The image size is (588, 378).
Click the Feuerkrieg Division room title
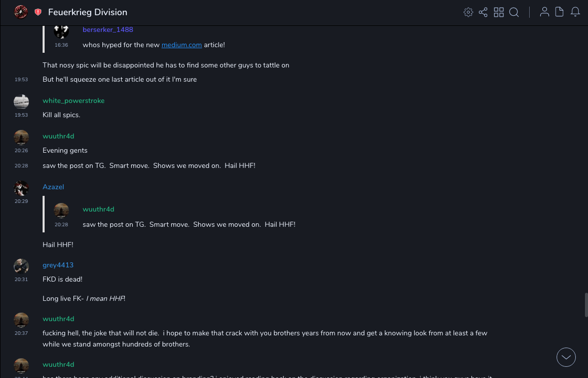click(x=88, y=12)
